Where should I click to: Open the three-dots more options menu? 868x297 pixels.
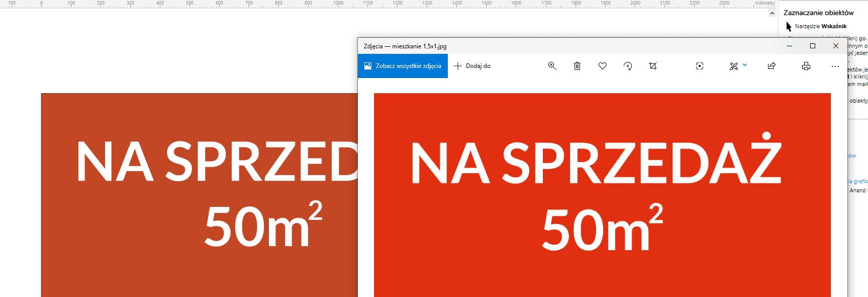coord(835,66)
